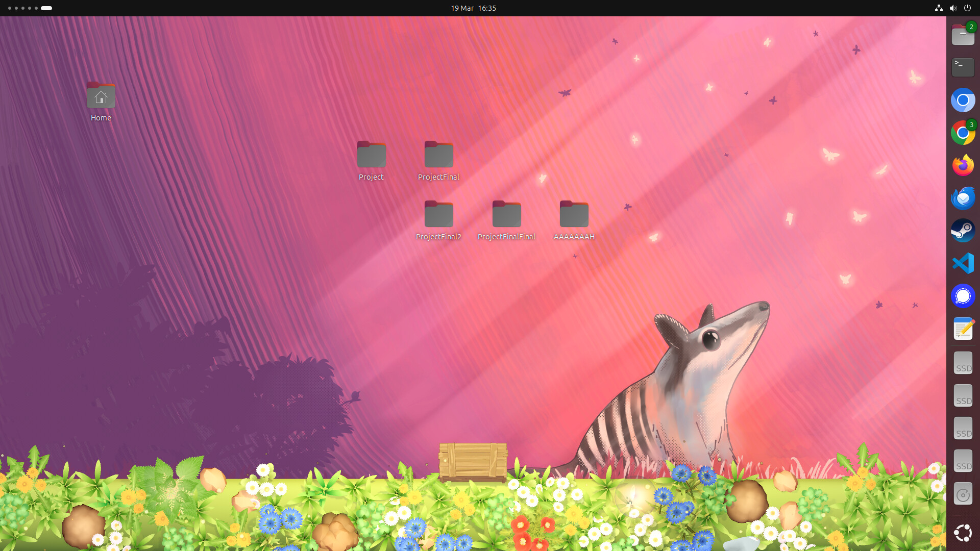Open Thunderbird mail in the dock
This screenshot has height=551, width=980.
(963, 198)
